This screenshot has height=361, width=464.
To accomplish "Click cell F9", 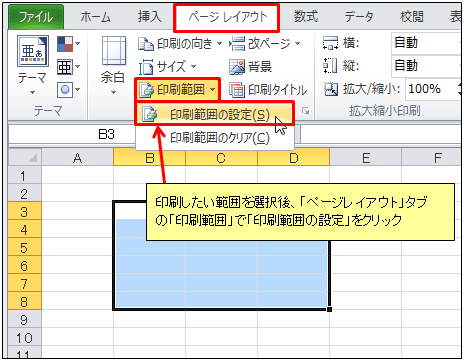I will (x=432, y=319).
